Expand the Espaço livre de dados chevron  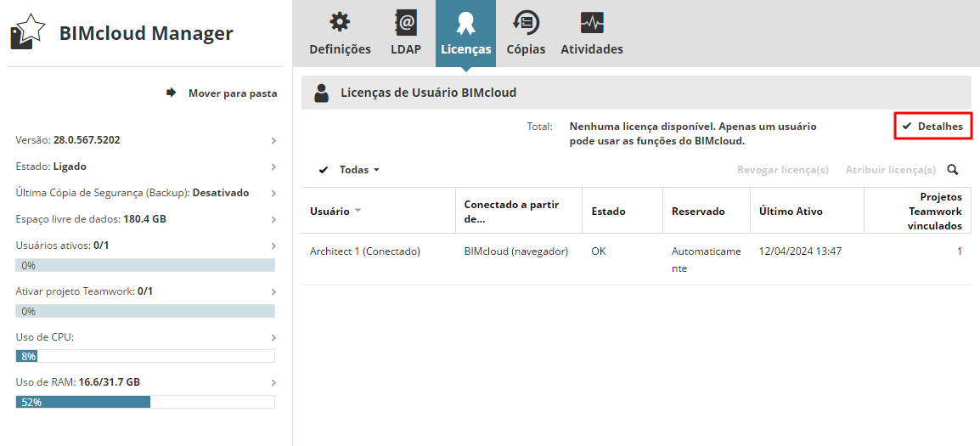click(x=273, y=219)
